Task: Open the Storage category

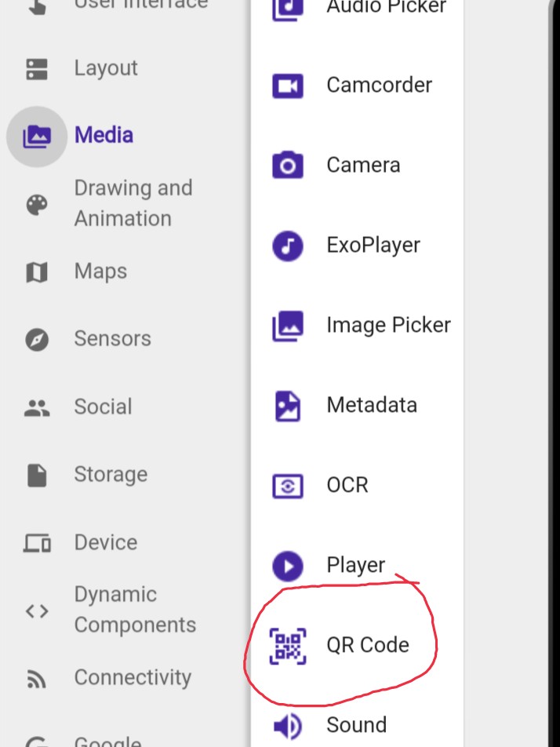Action: [x=111, y=475]
